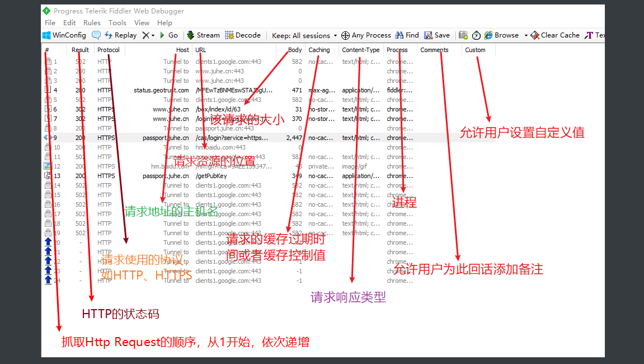Click the redirect icon of session 7

48,119
